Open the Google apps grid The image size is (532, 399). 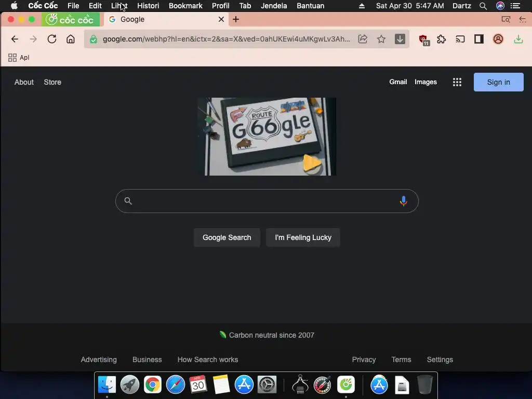[x=457, y=82]
